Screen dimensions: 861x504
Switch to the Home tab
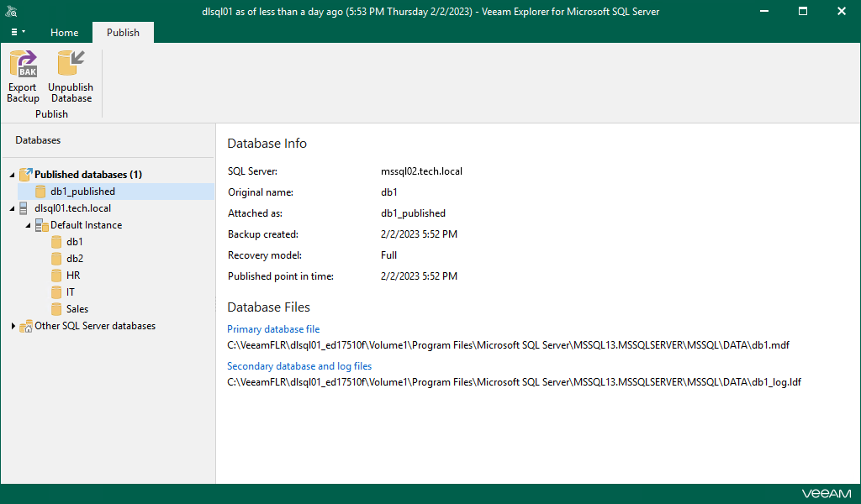[x=65, y=33]
